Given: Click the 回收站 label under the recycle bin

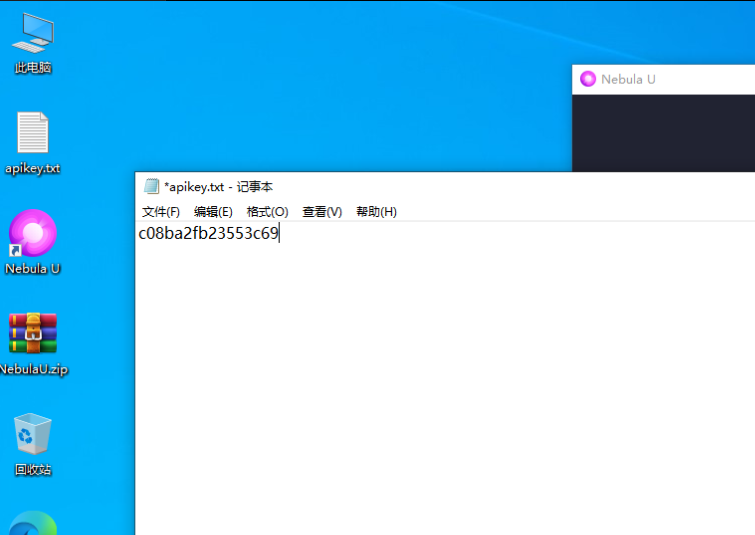Looking at the screenshot, I should coord(33,470).
